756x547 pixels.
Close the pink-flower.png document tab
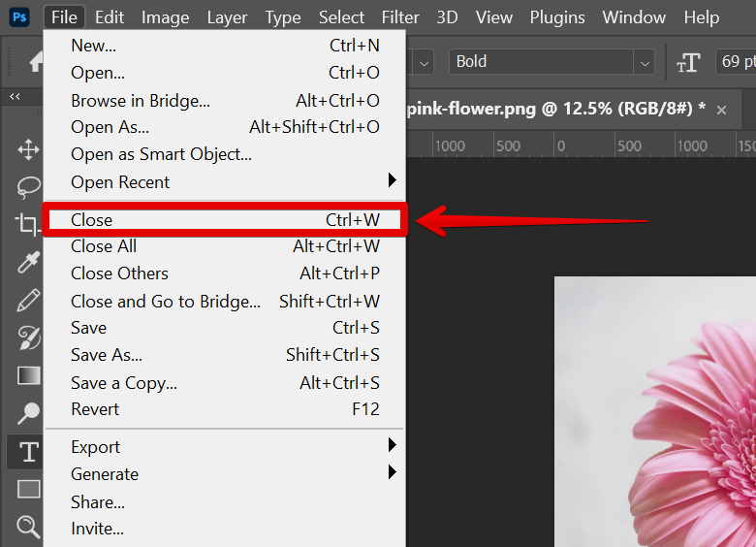[721, 111]
